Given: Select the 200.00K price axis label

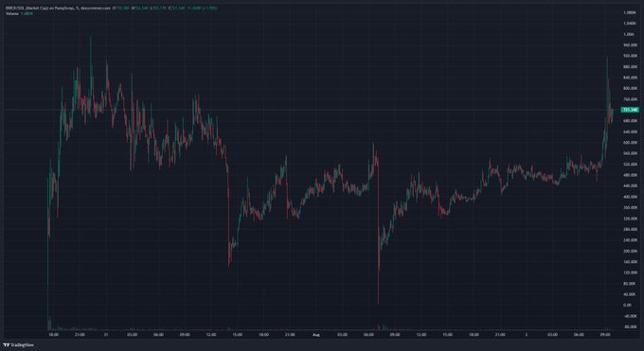Looking at the screenshot, I should (630, 251).
